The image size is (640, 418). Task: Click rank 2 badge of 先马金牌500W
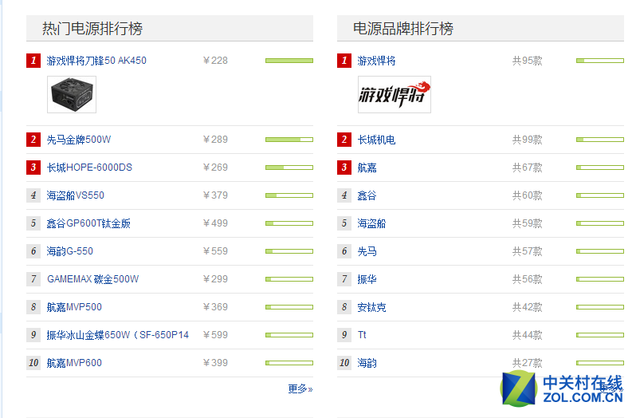click(x=33, y=140)
